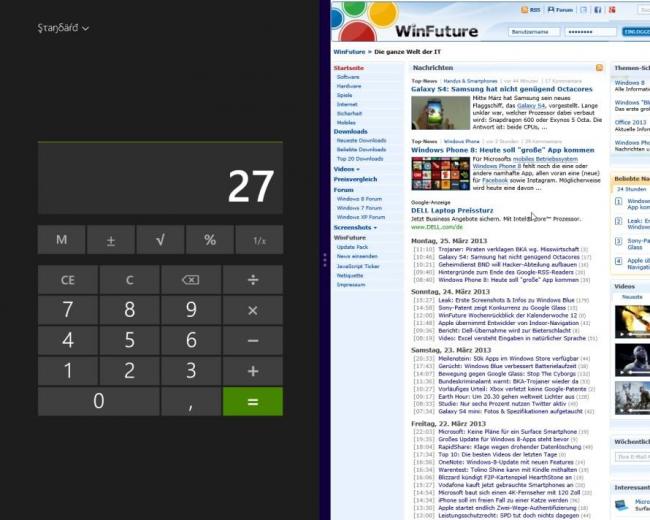Screen dimensions: 650x520
Task: Click the weekly newsletter e-mail input field
Action: pyautogui.click(x=633, y=457)
